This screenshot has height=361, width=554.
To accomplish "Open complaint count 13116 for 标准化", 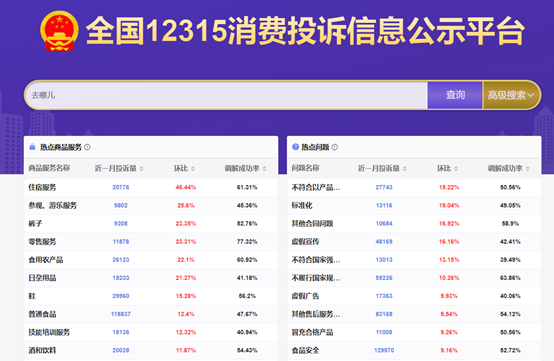I will [x=384, y=205].
